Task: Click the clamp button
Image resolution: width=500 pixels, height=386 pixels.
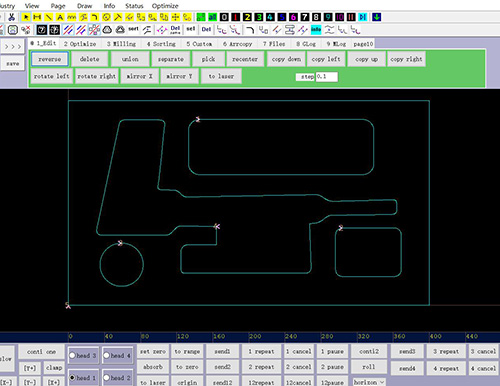Action: (54, 368)
